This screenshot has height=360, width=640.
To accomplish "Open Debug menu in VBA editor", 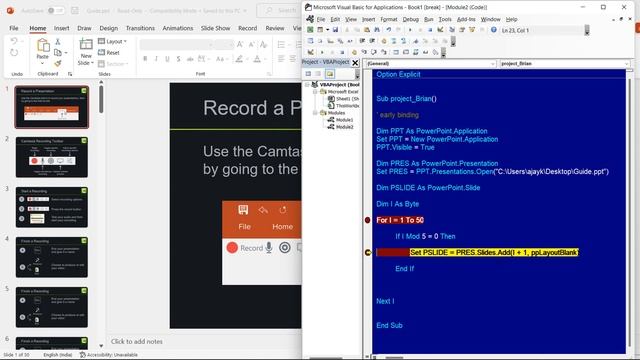I will (411, 19).
